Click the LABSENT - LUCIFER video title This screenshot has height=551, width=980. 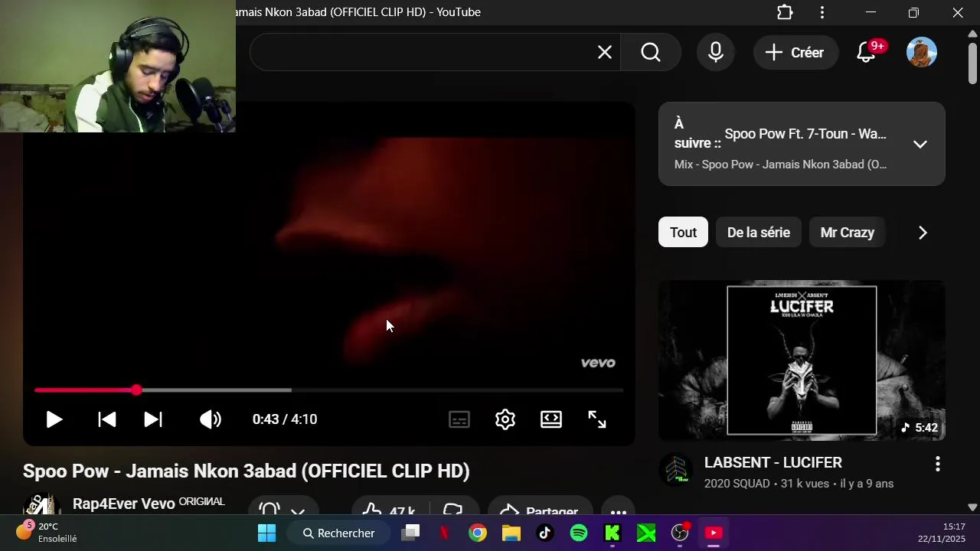[773, 462]
